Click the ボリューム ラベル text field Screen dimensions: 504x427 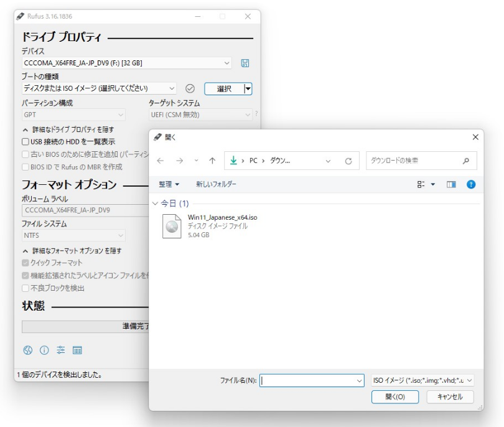[85, 210]
